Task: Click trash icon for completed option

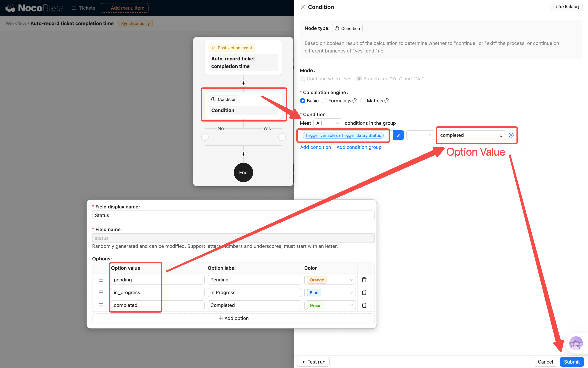Action: point(364,305)
